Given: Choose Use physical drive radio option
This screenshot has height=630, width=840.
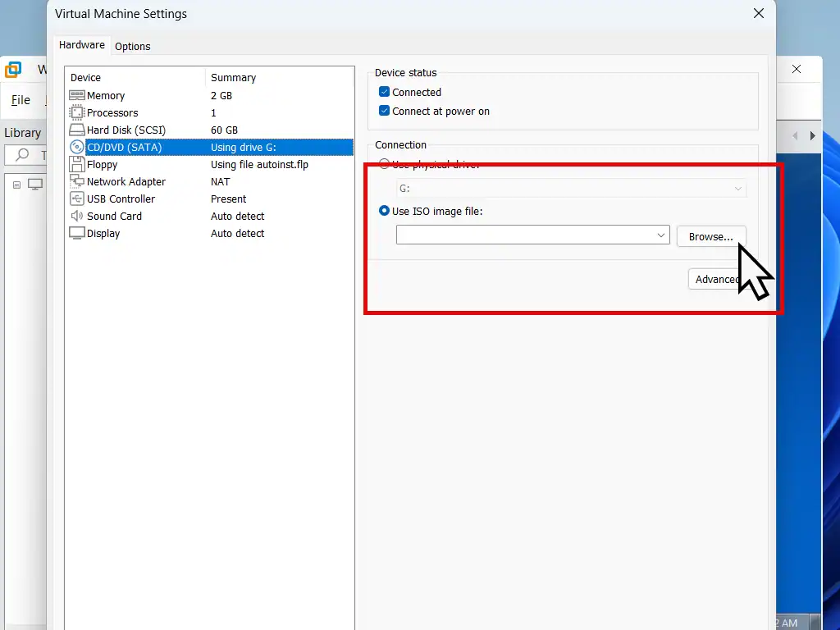Looking at the screenshot, I should (384, 165).
